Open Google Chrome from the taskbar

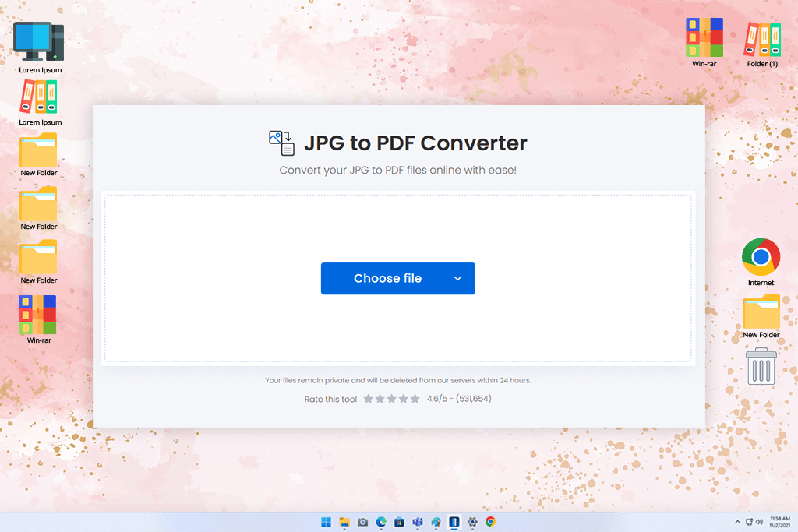pyautogui.click(x=491, y=522)
